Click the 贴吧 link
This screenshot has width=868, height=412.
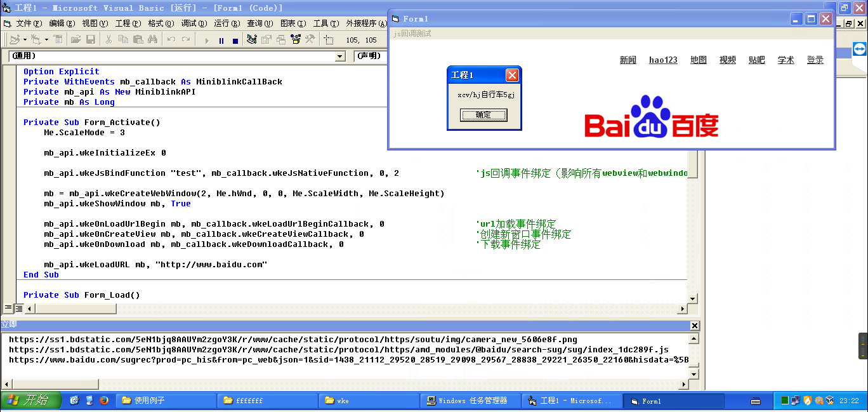757,60
